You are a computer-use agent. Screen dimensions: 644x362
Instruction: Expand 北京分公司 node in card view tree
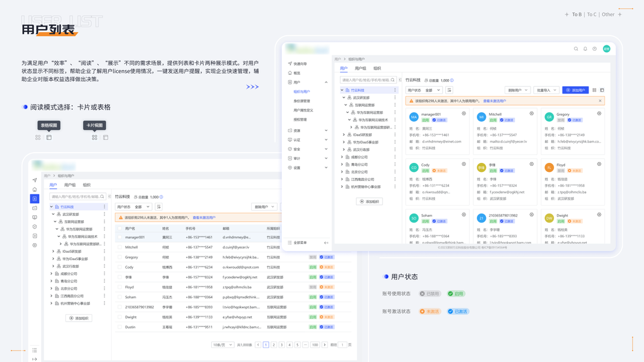[342, 172]
